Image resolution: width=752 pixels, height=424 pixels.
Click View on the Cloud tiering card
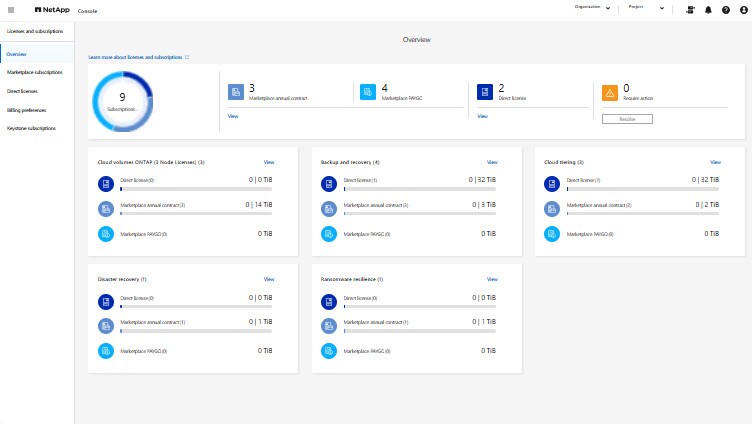[x=714, y=161]
